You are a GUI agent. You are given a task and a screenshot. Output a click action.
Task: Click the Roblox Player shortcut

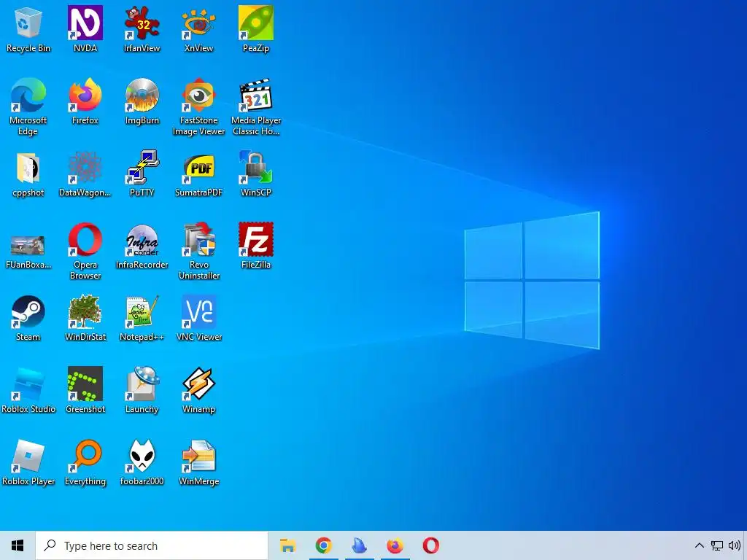(28, 463)
